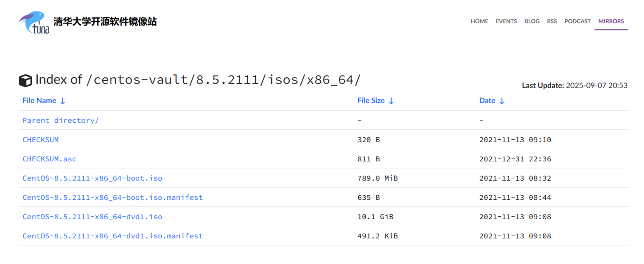Screen dimensions: 644x264
Task: Open the CHECKSUM.asc signature file
Action: [x=49, y=159]
